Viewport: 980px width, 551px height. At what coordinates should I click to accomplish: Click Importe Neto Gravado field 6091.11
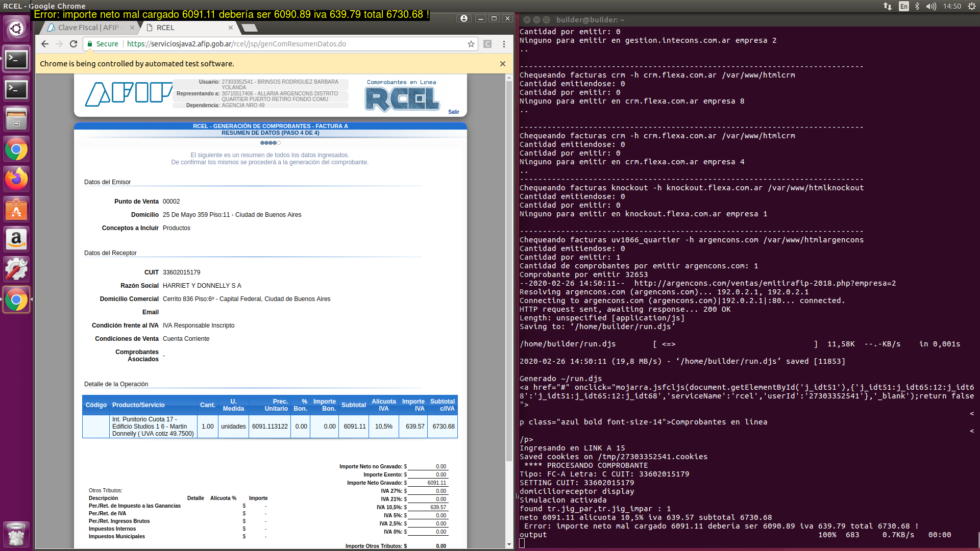click(x=428, y=483)
